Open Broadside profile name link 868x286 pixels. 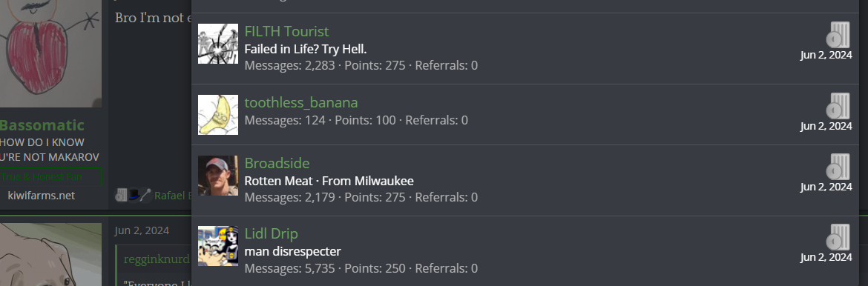[277, 163]
